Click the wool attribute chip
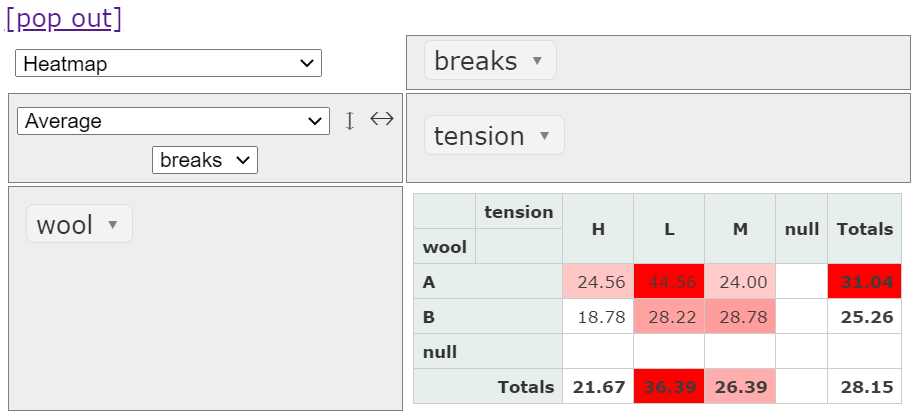This screenshot has height=413, width=917. pyautogui.click(x=65, y=225)
